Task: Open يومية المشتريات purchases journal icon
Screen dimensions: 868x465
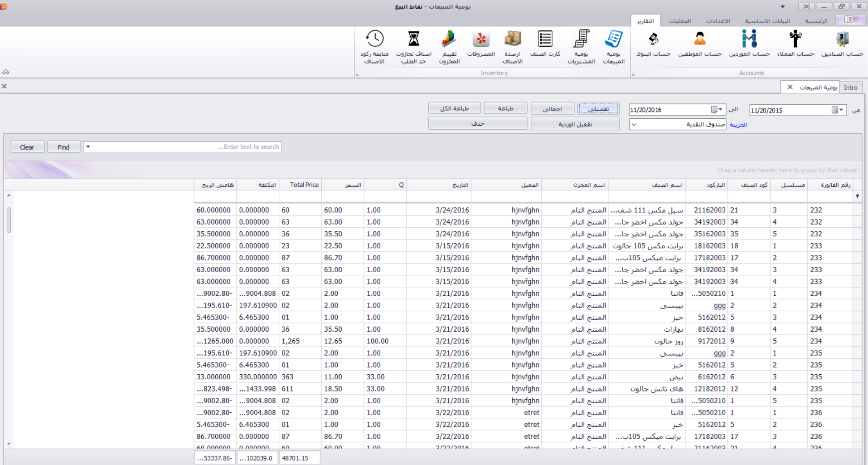Action: coord(581,46)
